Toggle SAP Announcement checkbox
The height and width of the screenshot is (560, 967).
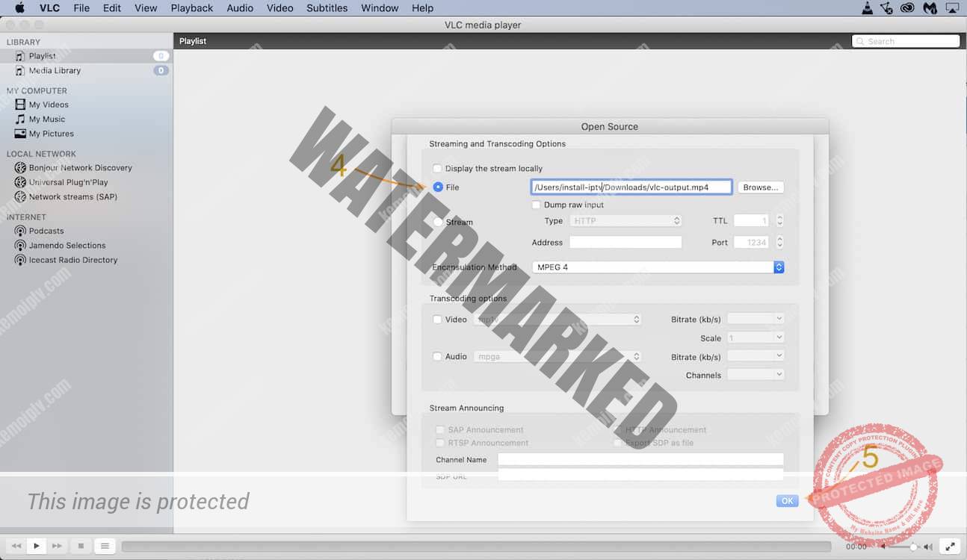click(x=440, y=430)
